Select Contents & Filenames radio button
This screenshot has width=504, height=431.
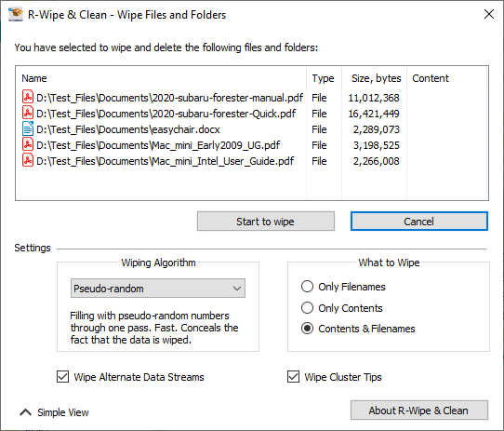point(307,329)
